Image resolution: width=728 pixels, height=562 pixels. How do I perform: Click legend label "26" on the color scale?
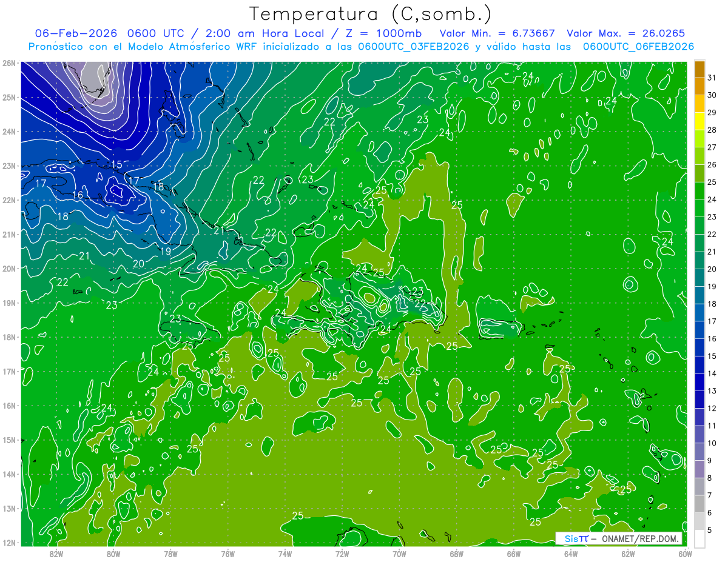pos(712,164)
